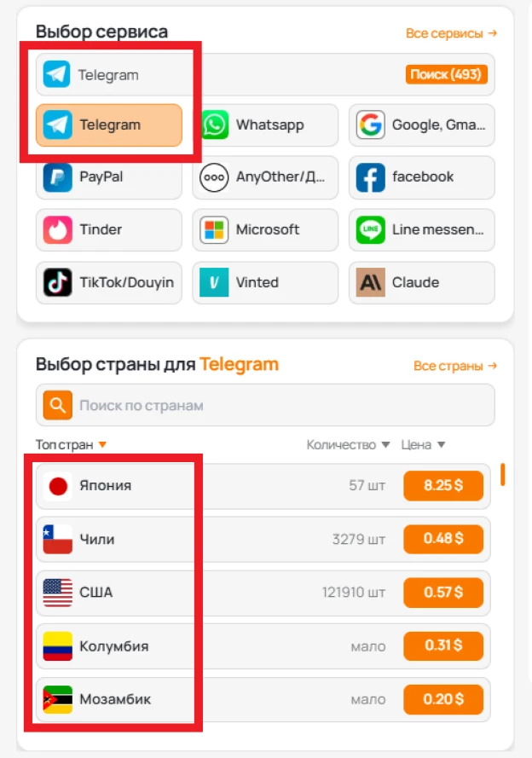Open the Все страны link

455,366
